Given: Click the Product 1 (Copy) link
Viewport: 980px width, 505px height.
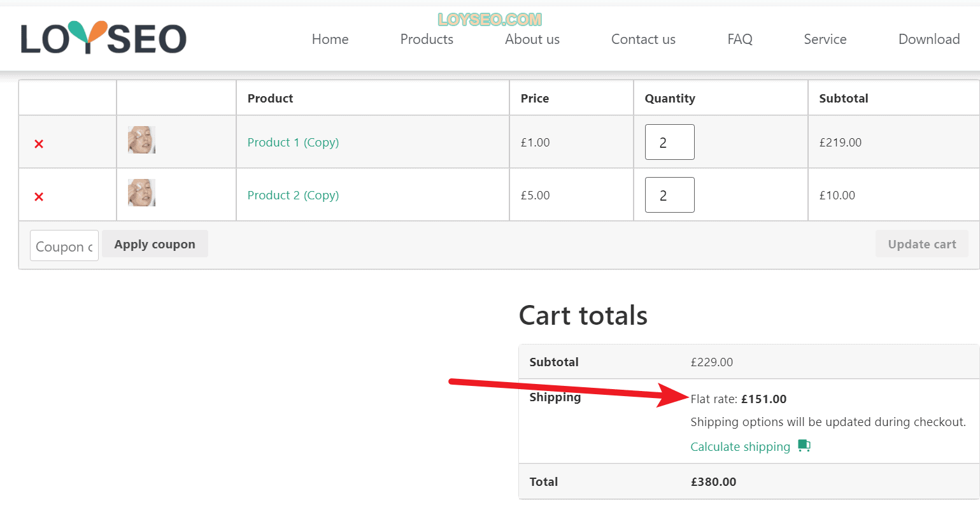Looking at the screenshot, I should point(293,143).
